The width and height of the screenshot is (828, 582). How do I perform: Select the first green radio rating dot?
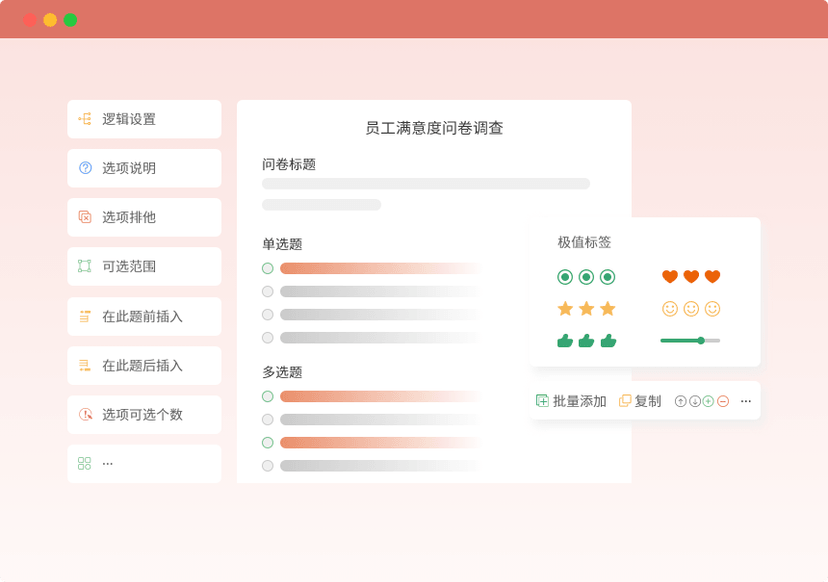[x=565, y=277]
